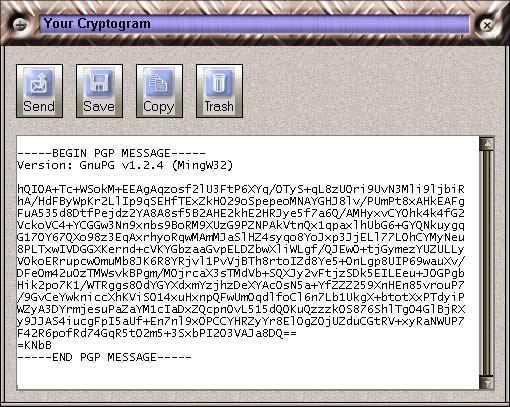
Task: Send the cryptogram with the envelope icon
Action: (39, 91)
